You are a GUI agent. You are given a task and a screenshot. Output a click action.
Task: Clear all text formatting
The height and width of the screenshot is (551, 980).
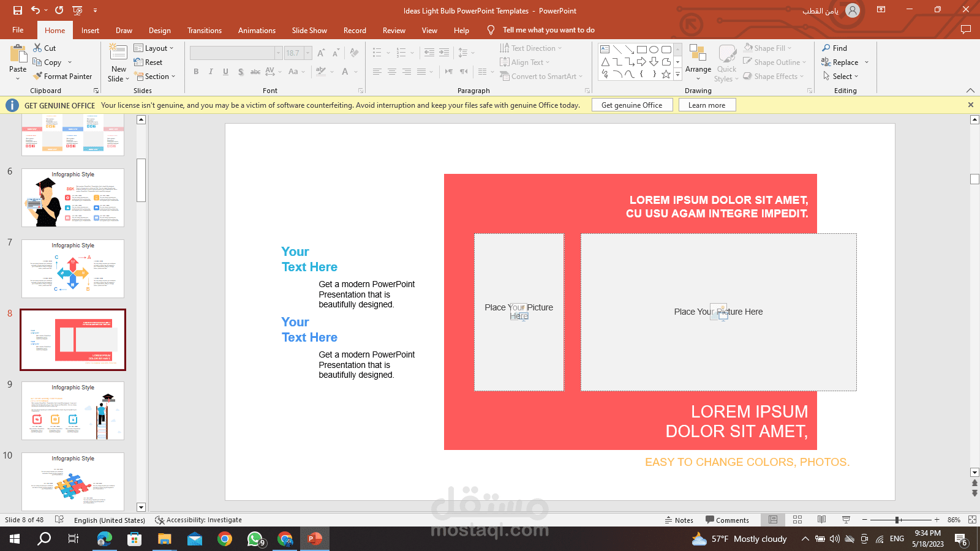tap(354, 53)
